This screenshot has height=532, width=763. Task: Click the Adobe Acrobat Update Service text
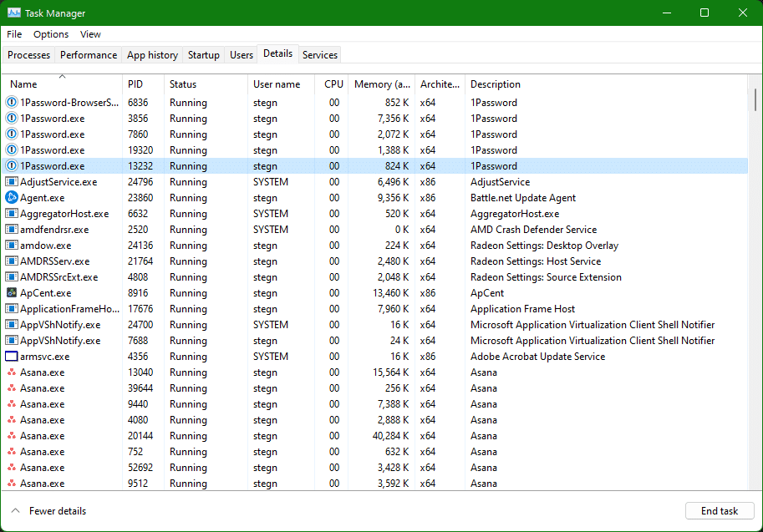[x=537, y=357]
